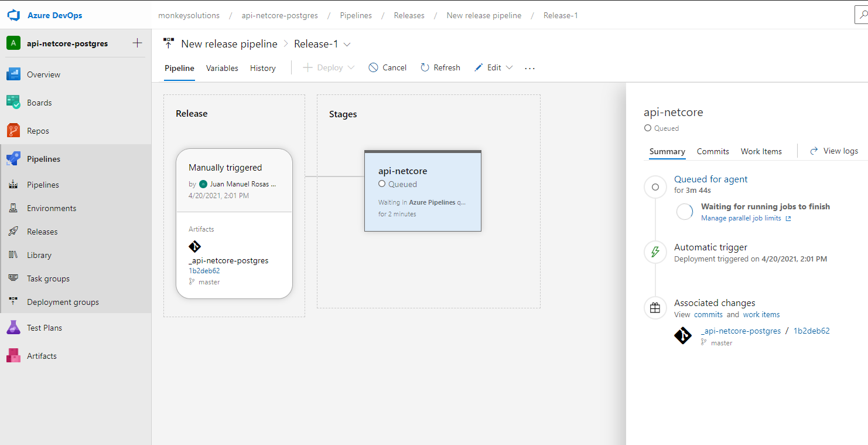
Task: Add new item with plus icon
Action: click(x=137, y=43)
